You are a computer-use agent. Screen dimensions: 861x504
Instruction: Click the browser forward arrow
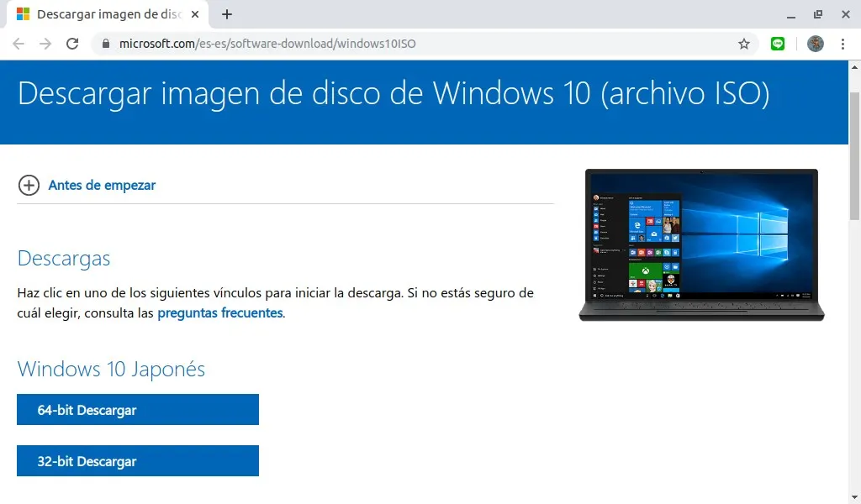[45, 44]
